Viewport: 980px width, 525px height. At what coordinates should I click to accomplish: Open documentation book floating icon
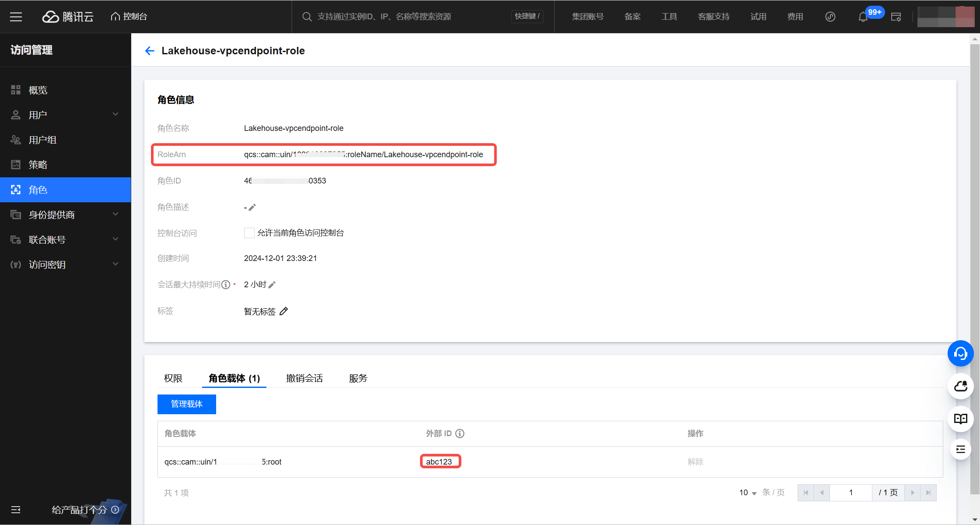(x=960, y=419)
